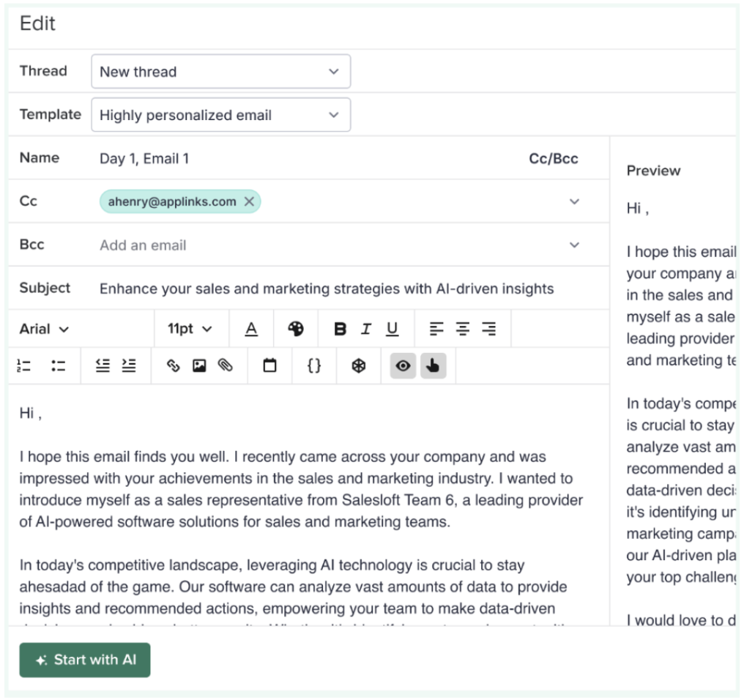Image resolution: width=744 pixels, height=700 pixels.
Task: Open the color palette icon
Action: (x=296, y=329)
